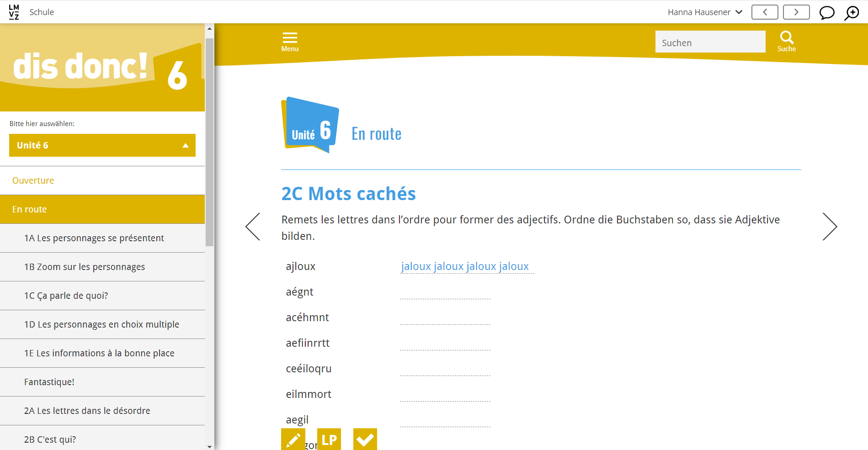Go to previous exercise with left chevron
The image size is (868, 450).
click(253, 227)
